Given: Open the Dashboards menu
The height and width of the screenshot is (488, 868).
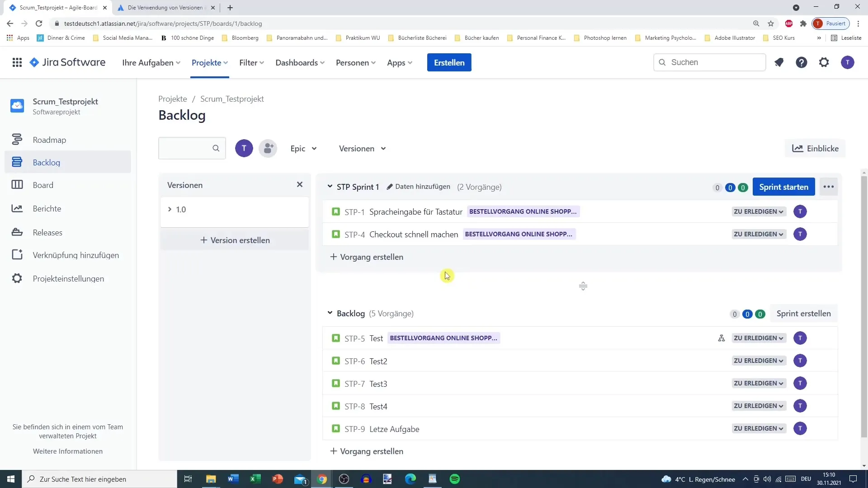Looking at the screenshot, I should tap(300, 63).
